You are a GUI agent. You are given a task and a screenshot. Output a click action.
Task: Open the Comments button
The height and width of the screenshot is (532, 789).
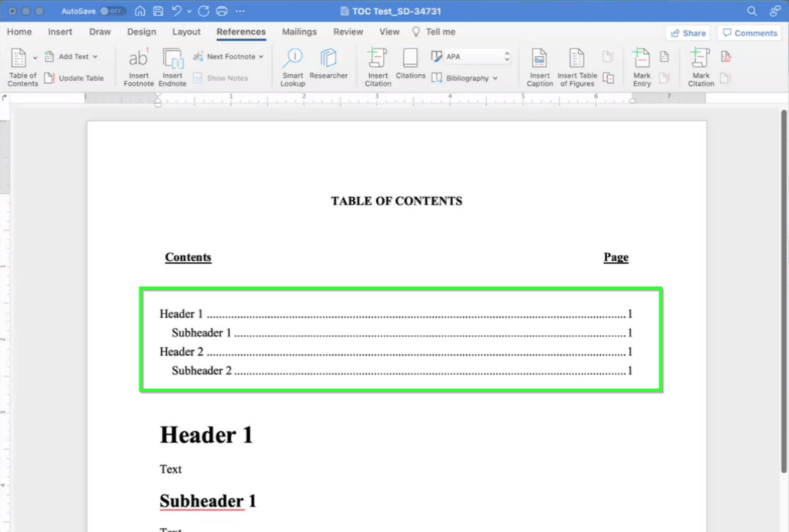pyautogui.click(x=749, y=33)
